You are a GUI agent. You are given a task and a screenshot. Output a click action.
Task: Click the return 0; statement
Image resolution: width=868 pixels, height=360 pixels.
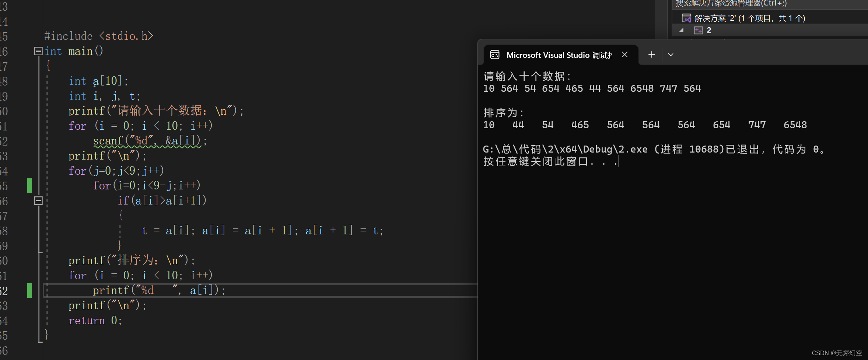click(x=95, y=321)
